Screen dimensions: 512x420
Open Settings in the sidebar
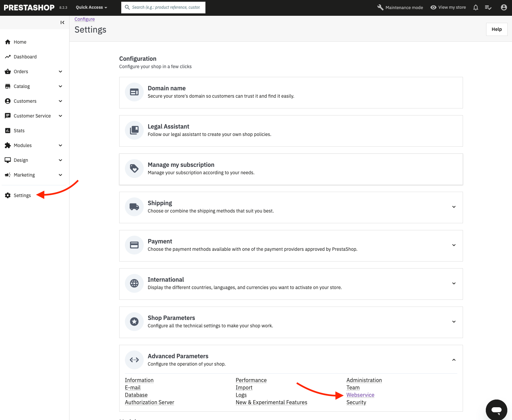[22, 195]
